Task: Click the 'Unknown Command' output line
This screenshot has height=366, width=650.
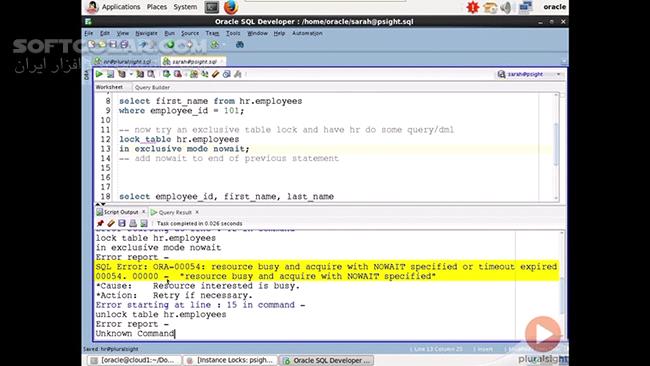Action: click(135, 334)
